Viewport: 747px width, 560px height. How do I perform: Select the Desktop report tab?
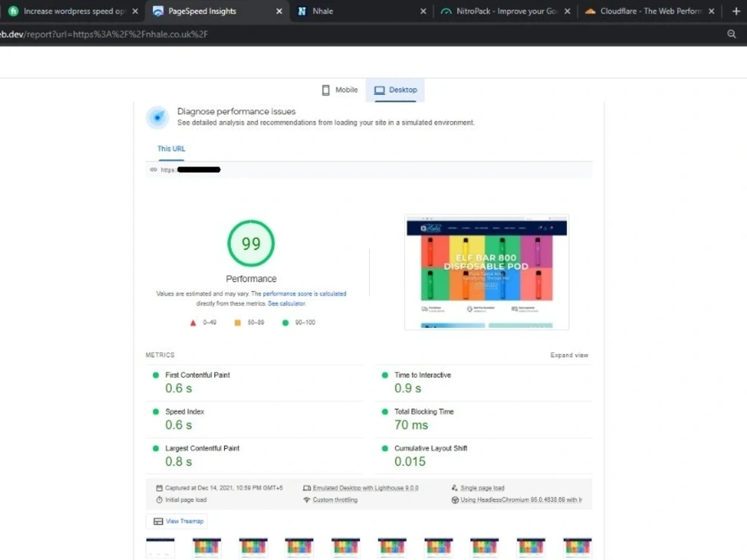click(x=395, y=90)
